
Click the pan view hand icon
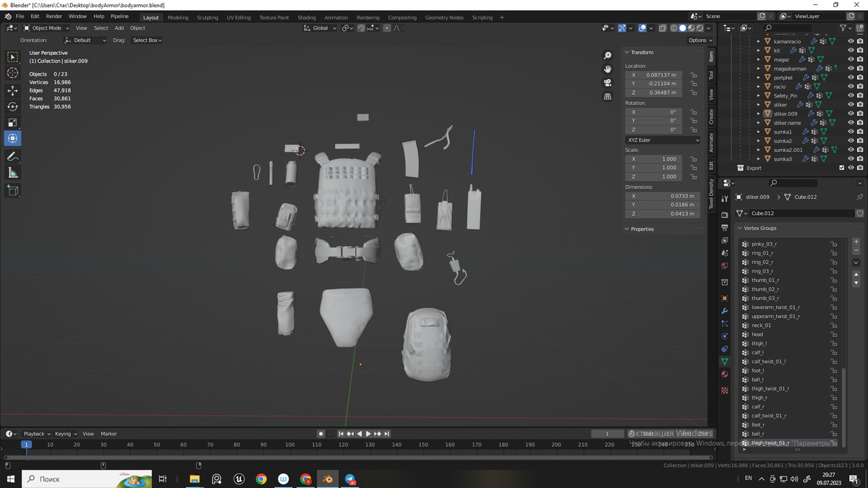tap(608, 69)
